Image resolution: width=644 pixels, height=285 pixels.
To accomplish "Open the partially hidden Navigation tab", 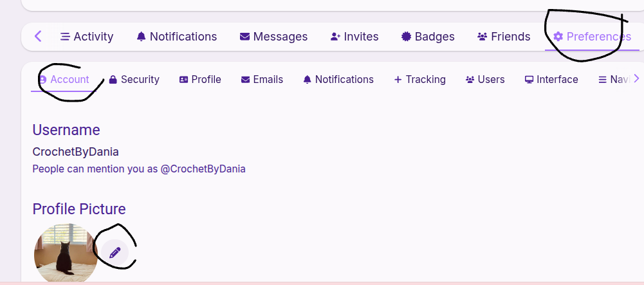I will (x=614, y=79).
